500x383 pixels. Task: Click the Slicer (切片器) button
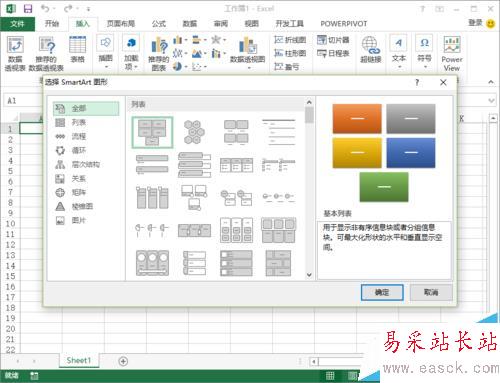coord(333,40)
